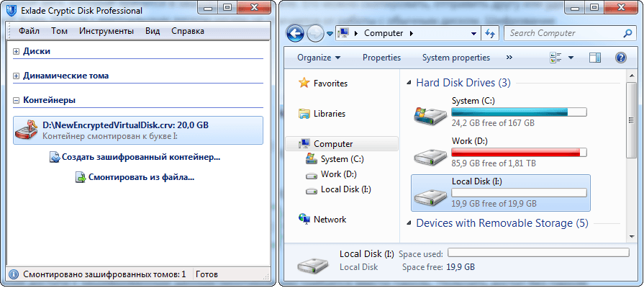Viewport: 644px width, 288px height.
Task: Click System properties toolbar button
Action: point(456,58)
